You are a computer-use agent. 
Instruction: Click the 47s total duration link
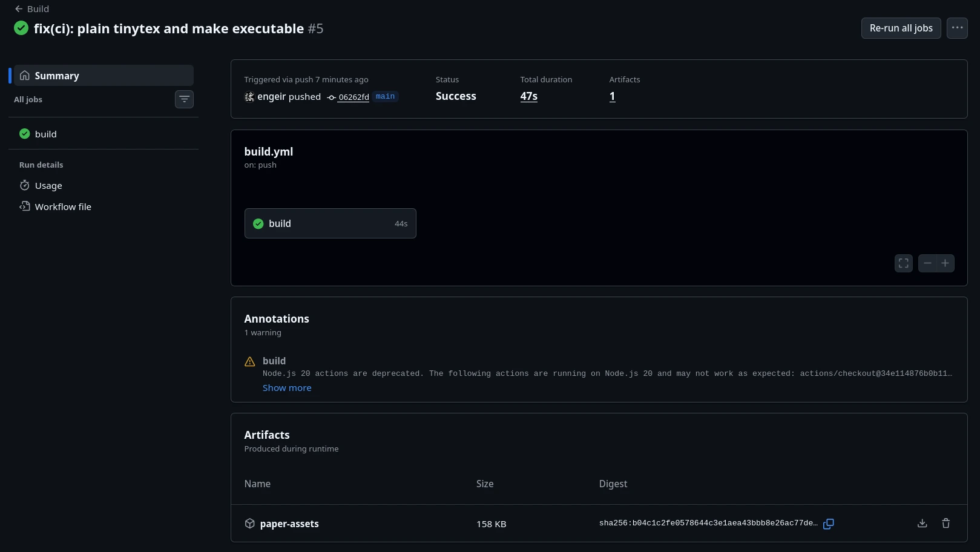(528, 96)
